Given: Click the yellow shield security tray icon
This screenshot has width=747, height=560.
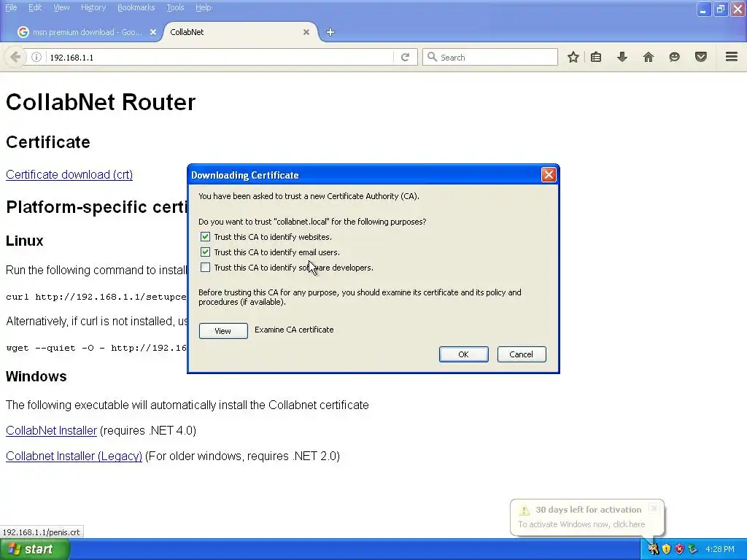Looking at the screenshot, I should click(x=667, y=549).
